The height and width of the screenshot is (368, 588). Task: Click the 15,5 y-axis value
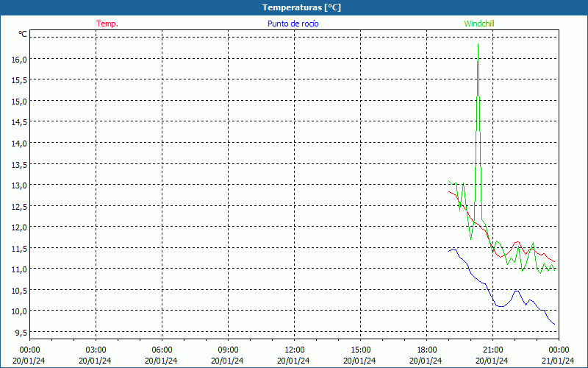click(19, 80)
